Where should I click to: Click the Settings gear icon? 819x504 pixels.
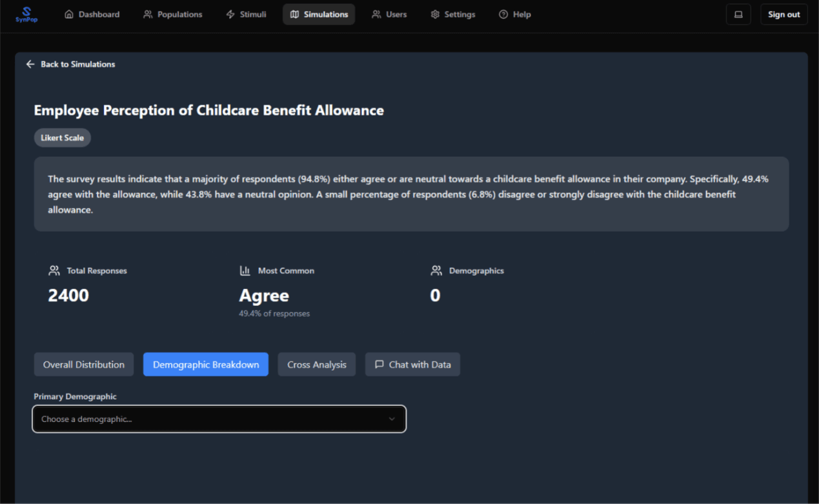[x=435, y=14]
